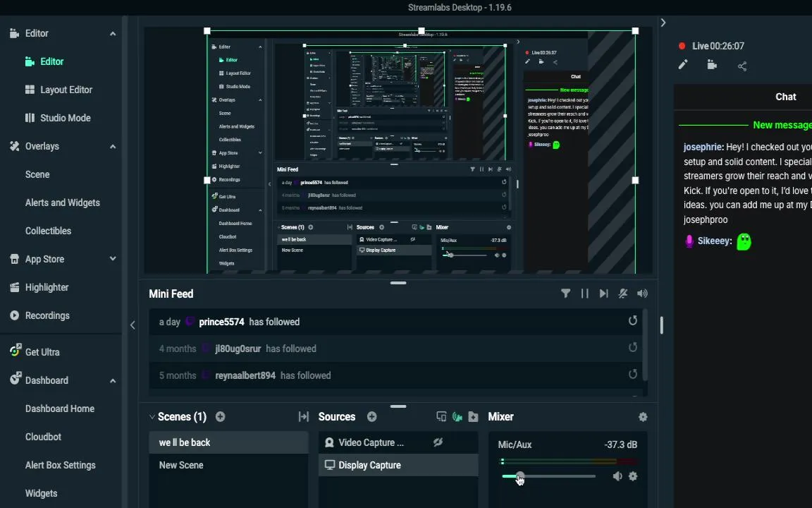
Task: Open Recordings page
Action: (x=47, y=315)
